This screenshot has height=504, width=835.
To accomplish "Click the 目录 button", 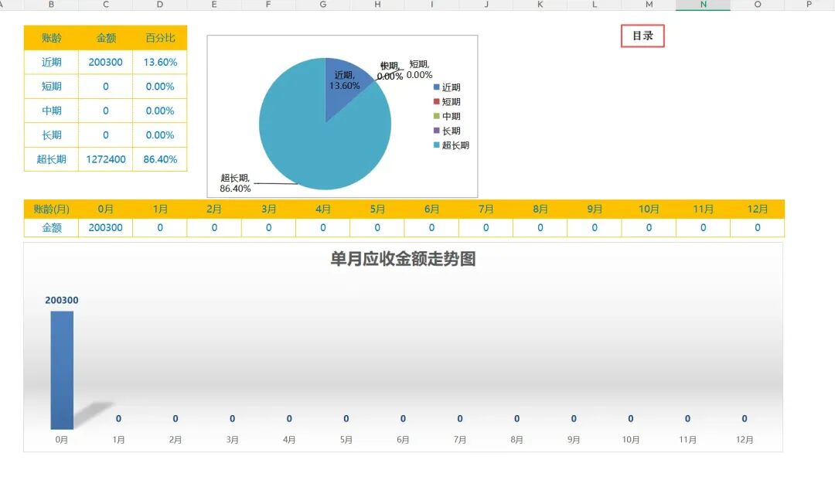I will [642, 36].
